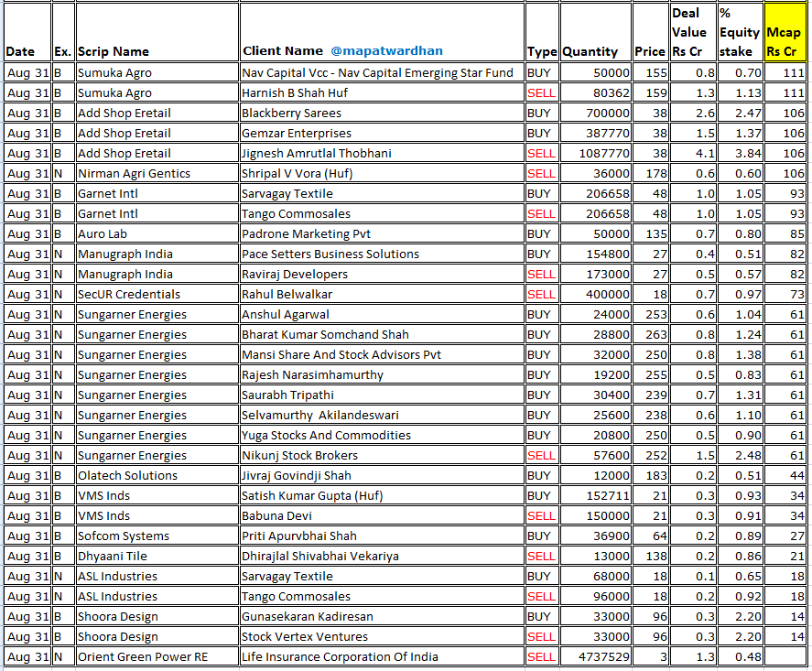Select price 138 cell
The height and width of the screenshot is (671, 812).
click(x=651, y=557)
